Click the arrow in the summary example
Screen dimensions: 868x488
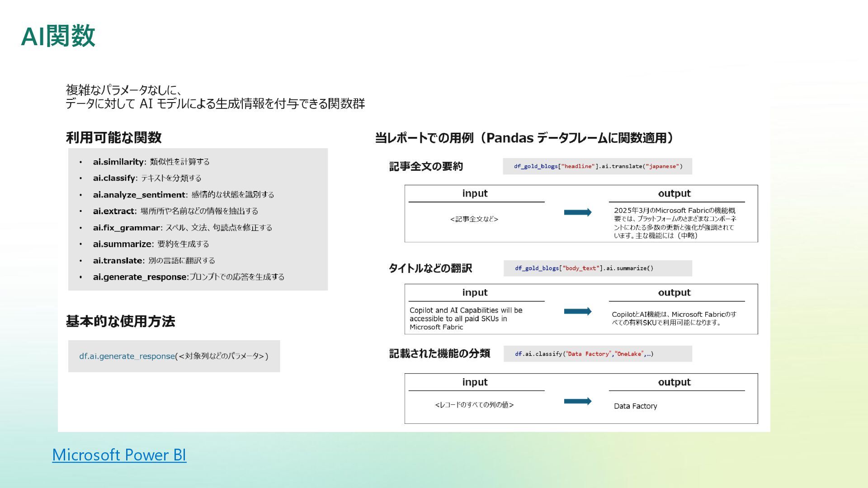tap(577, 212)
